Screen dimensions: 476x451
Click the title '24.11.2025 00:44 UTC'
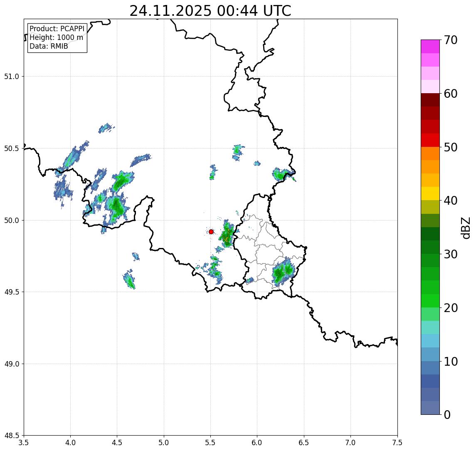(x=210, y=11)
